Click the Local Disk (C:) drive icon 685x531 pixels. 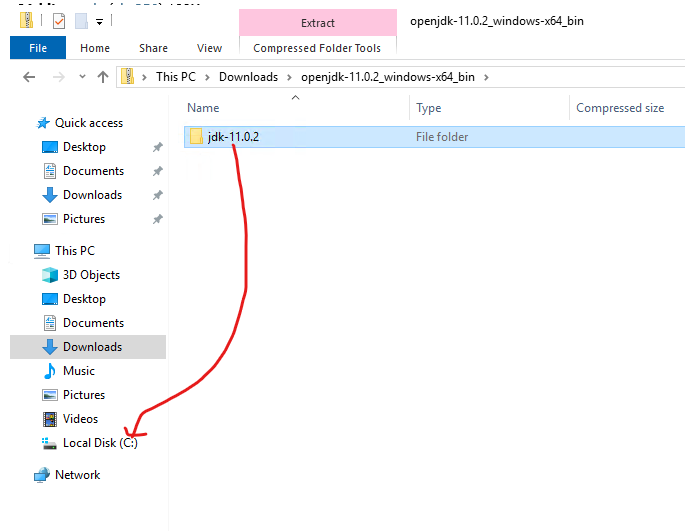[x=49, y=444]
